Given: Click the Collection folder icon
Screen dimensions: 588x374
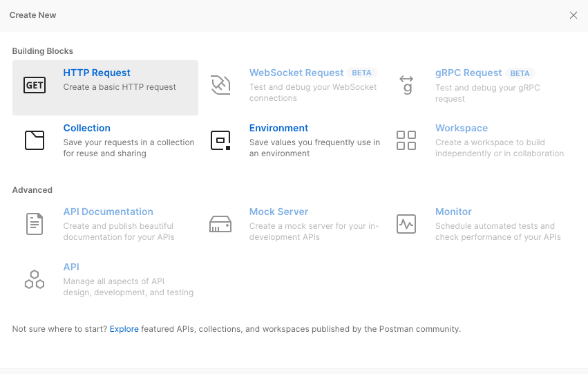Looking at the screenshot, I should (x=35, y=140).
